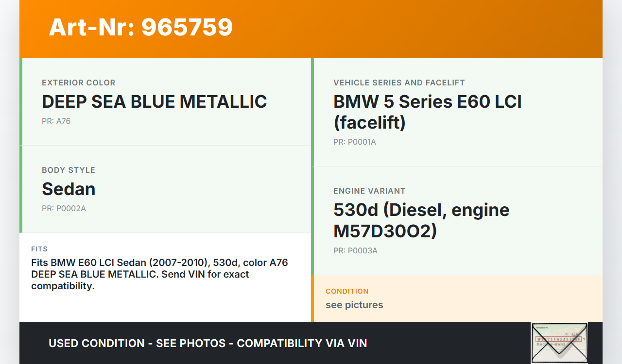This screenshot has width=622, height=364.
Task: Click the PR: P0003A code
Action: [355, 250]
